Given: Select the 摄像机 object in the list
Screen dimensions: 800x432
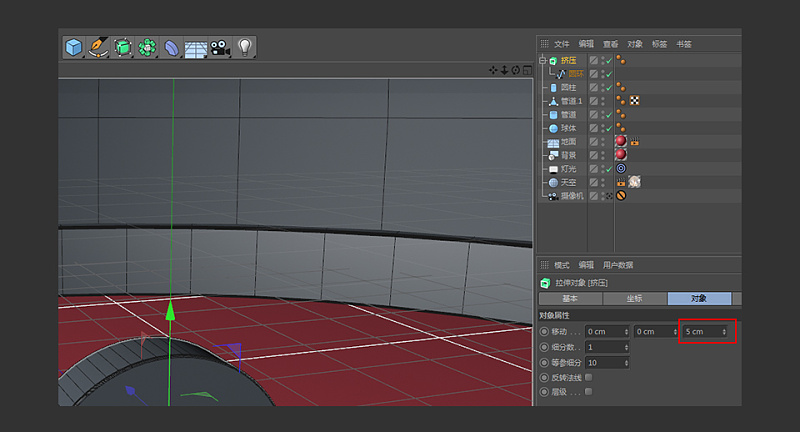Looking at the screenshot, I should pyautogui.click(x=572, y=196).
